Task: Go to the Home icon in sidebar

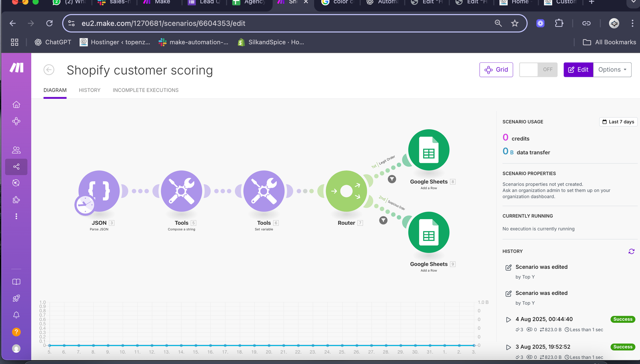Action: pyautogui.click(x=16, y=105)
